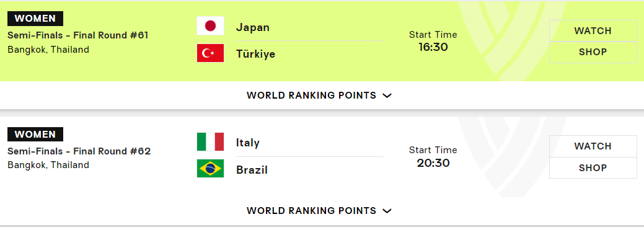Image resolution: width=644 pixels, height=227 pixels.
Task: Select the Brazil team name
Action: 252,170
